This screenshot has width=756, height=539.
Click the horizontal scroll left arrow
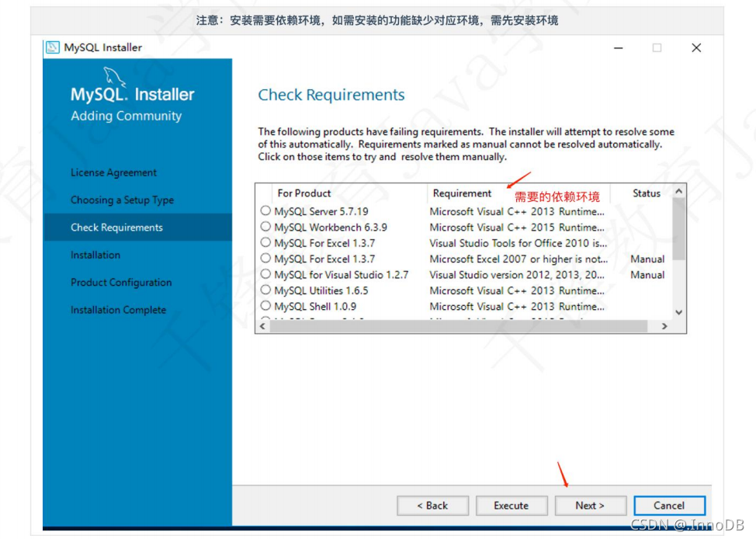coord(262,326)
